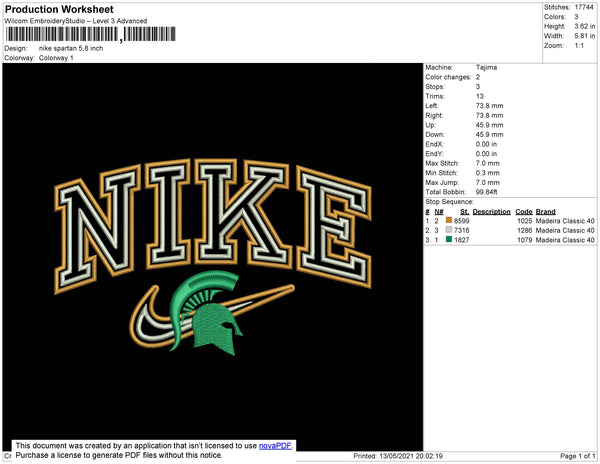Select text 'Wilcom EmbroideryStudio – Level 3 Advanced'
This screenshot has height=464, width=600.
point(76,21)
